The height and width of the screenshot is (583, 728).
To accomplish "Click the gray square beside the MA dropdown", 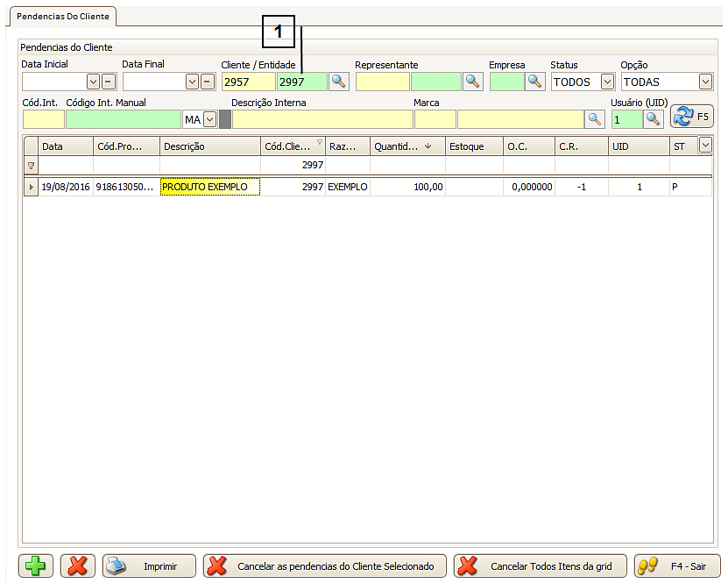I will pyautogui.click(x=224, y=119).
